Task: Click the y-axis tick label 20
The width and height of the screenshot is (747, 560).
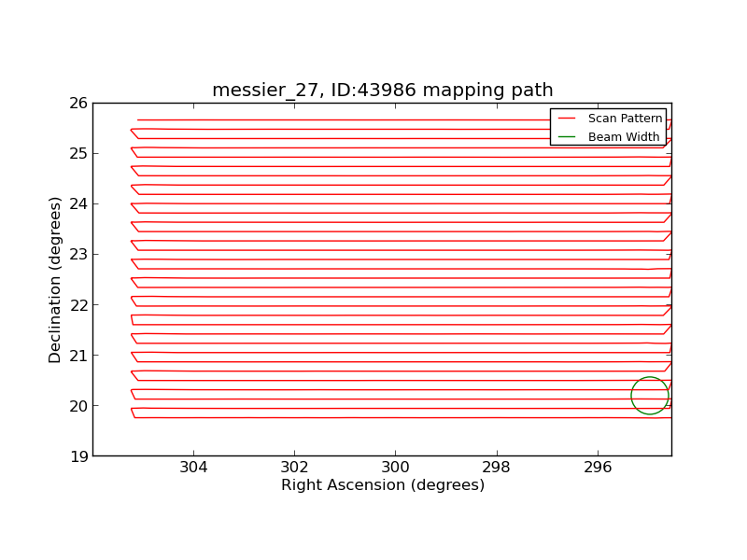Action: 78,406
